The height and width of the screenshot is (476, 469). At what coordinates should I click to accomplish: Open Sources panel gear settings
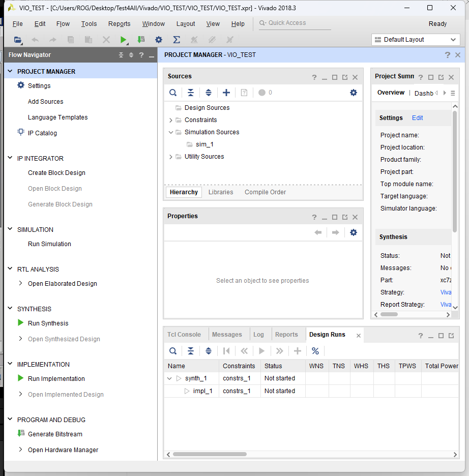coord(354,93)
